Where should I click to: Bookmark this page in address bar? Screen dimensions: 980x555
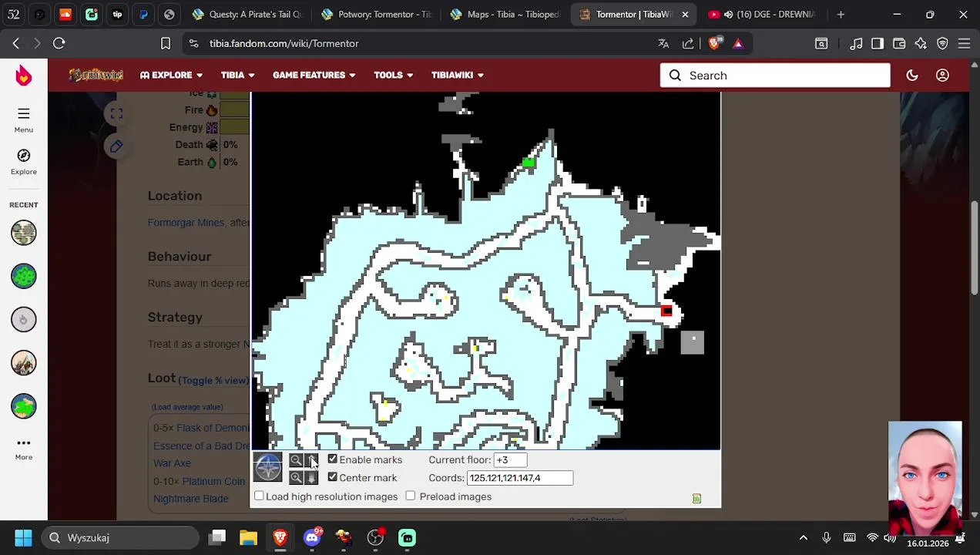click(166, 44)
